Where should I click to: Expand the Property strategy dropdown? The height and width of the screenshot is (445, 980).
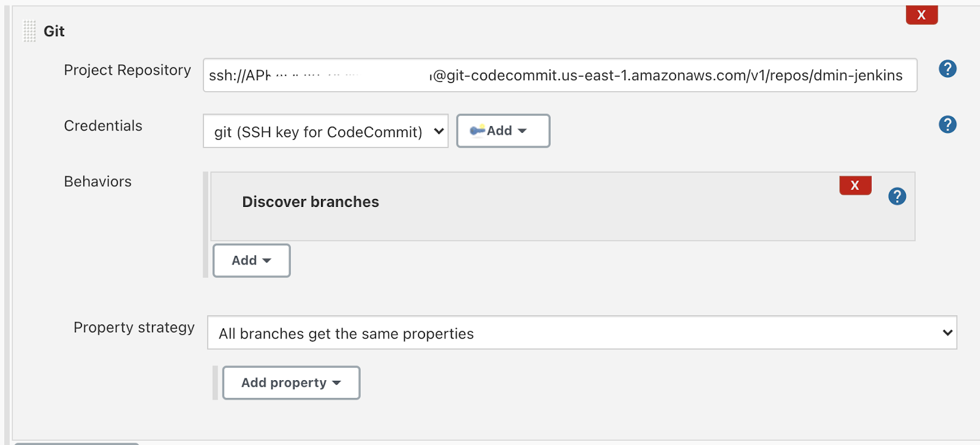click(581, 333)
